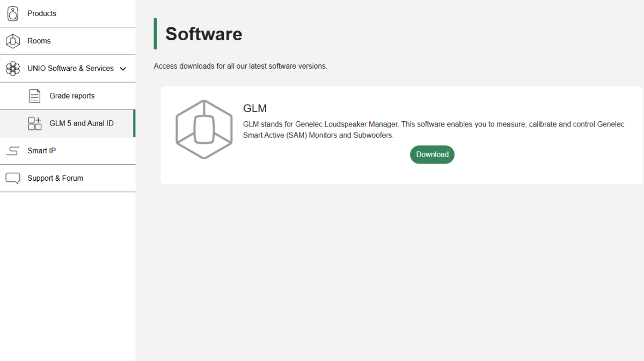Click the Grade reports document icon
The image size is (644, 361).
[x=35, y=96]
